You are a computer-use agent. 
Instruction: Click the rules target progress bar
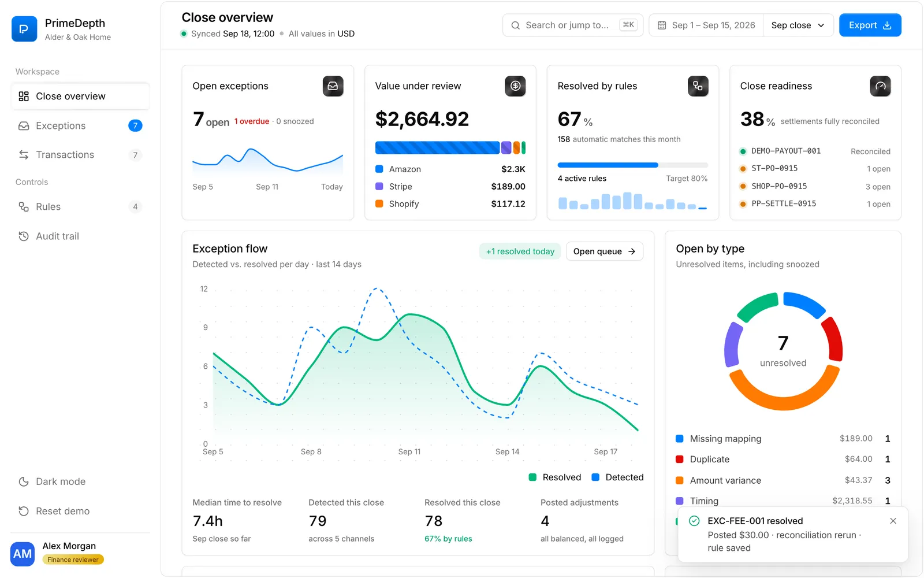[632, 165]
